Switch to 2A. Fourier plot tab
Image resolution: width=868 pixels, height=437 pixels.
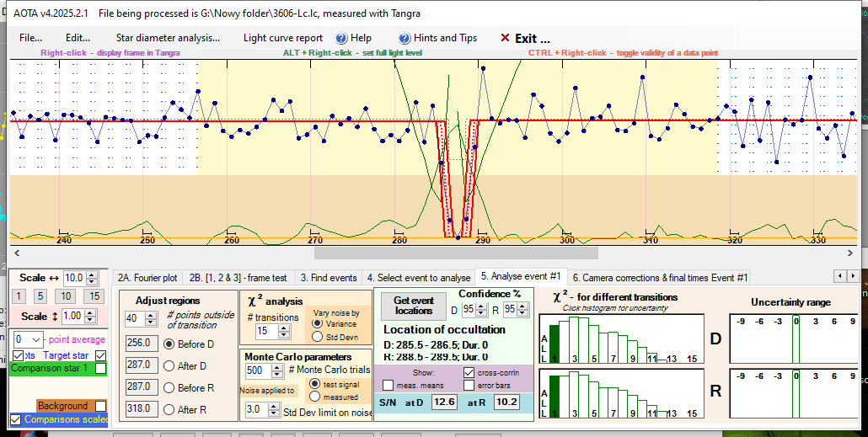pyautogui.click(x=147, y=277)
